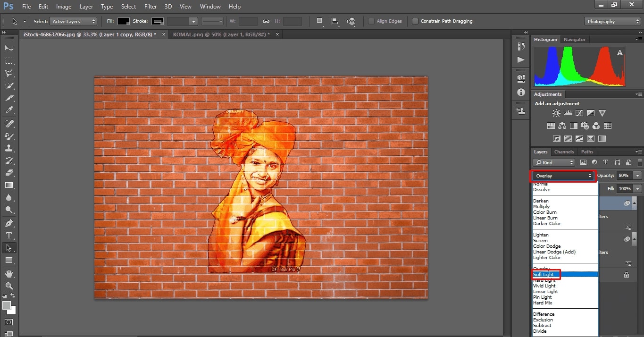Screen dimensions: 644x337
Task: Select the Lasso tool in toolbar
Action: click(9, 73)
